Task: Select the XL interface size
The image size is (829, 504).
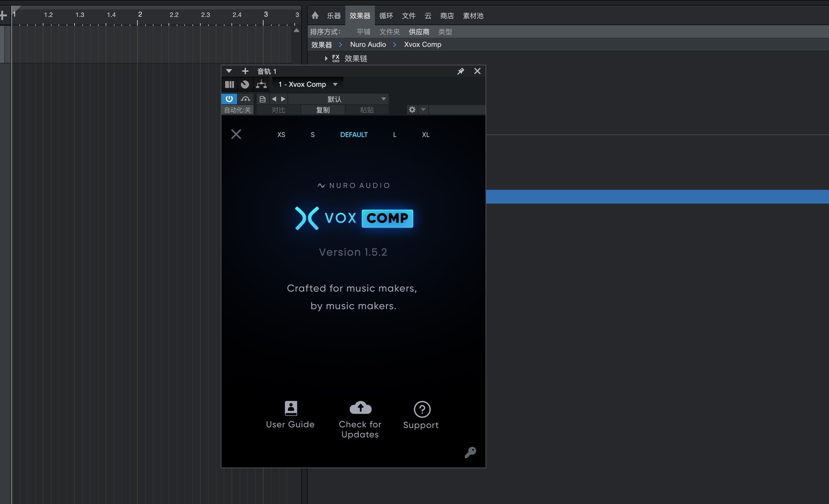Action: point(425,135)
